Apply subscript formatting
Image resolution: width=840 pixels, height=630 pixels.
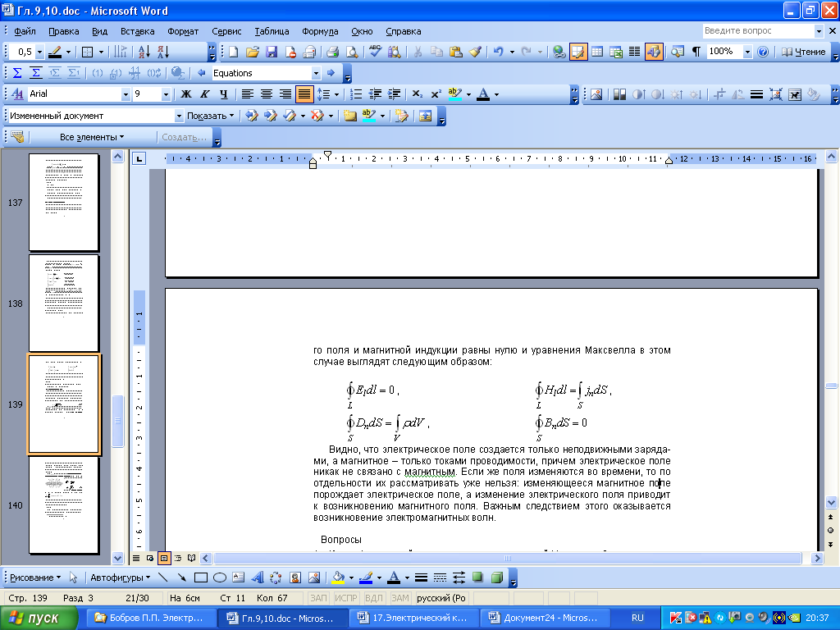418,94
